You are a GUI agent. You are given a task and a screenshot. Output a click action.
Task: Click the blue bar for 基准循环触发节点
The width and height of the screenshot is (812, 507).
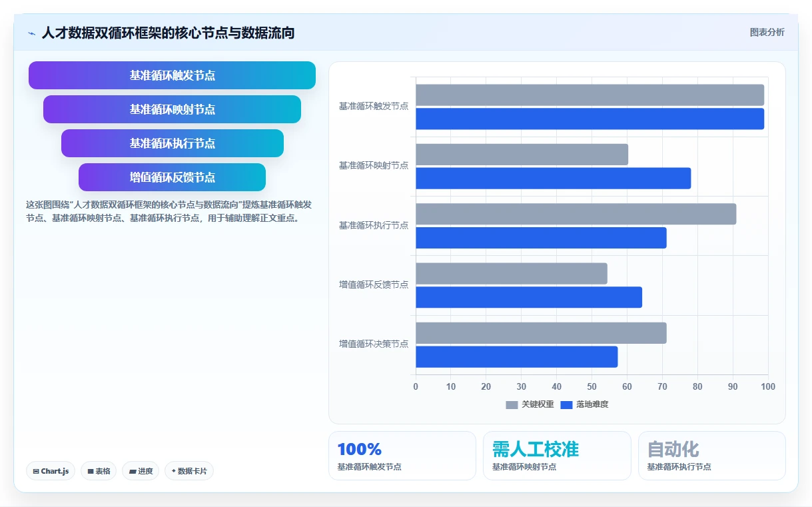click(x=590, y=119)
